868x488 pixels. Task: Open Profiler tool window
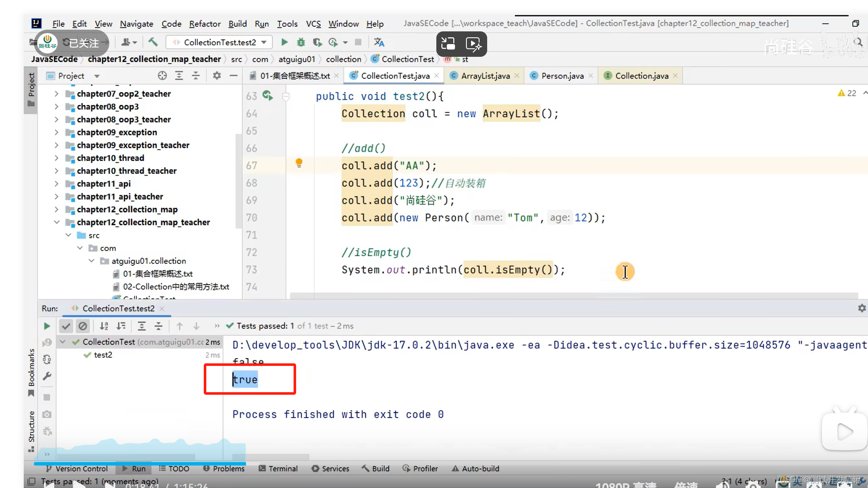point(420,468)
